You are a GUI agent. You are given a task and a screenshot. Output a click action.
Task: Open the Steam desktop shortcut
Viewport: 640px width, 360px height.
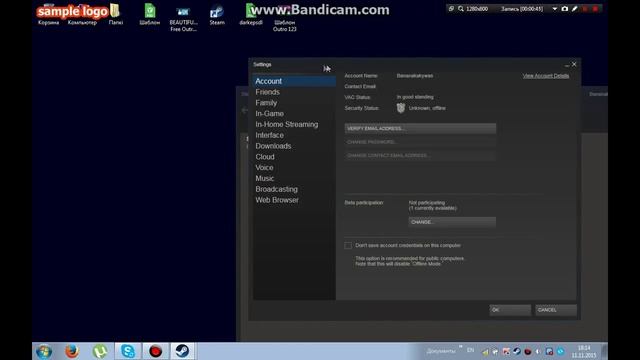[x=217, y=15]
